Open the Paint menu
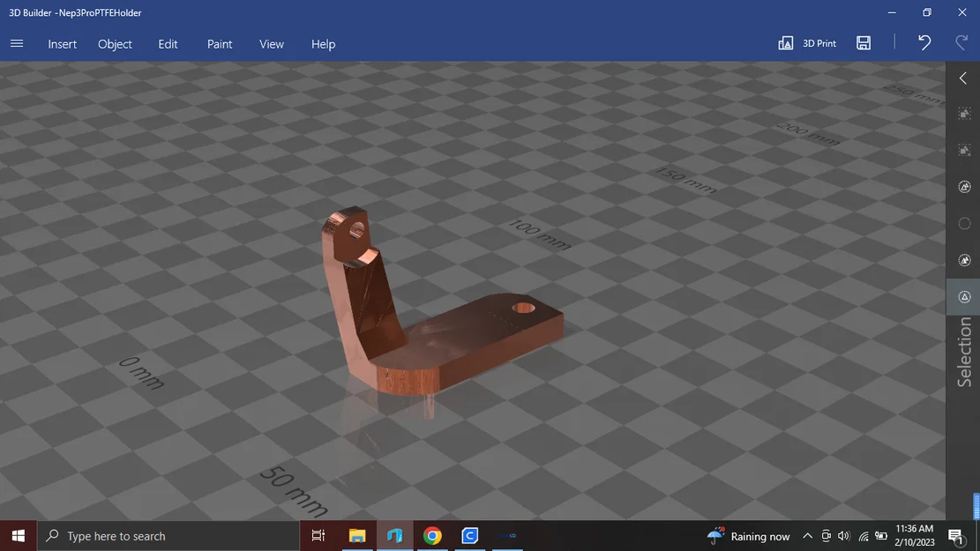 220,44
